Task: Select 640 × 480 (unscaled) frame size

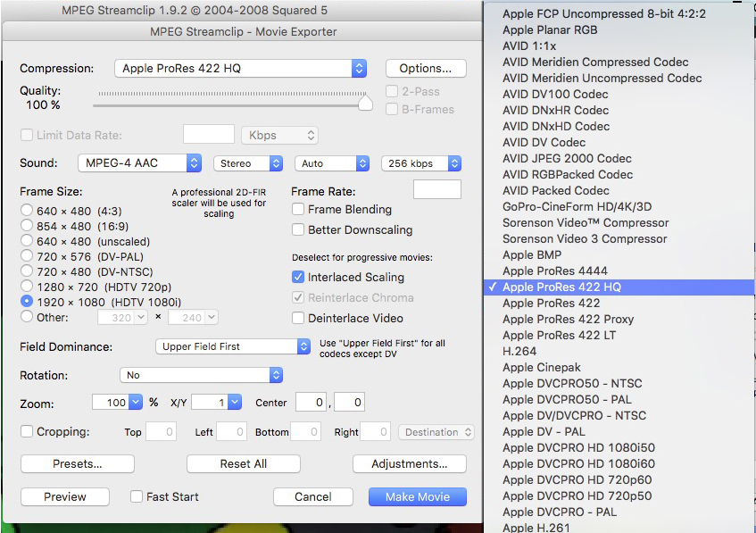Action: [x=27, y=241]
